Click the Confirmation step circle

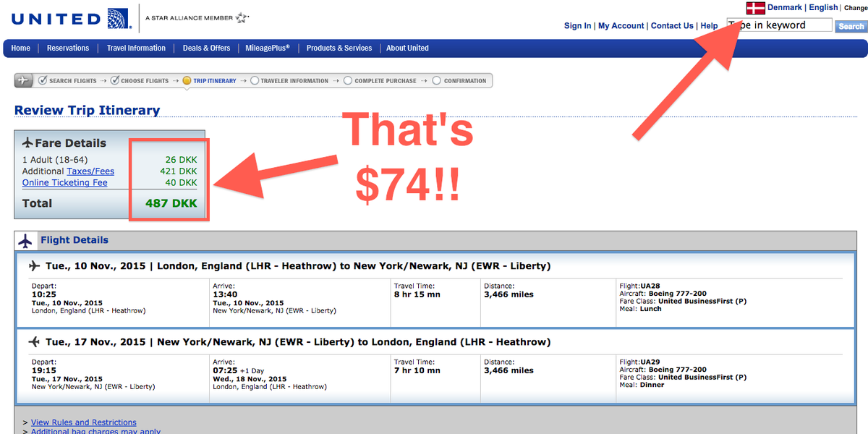(436, 81)
